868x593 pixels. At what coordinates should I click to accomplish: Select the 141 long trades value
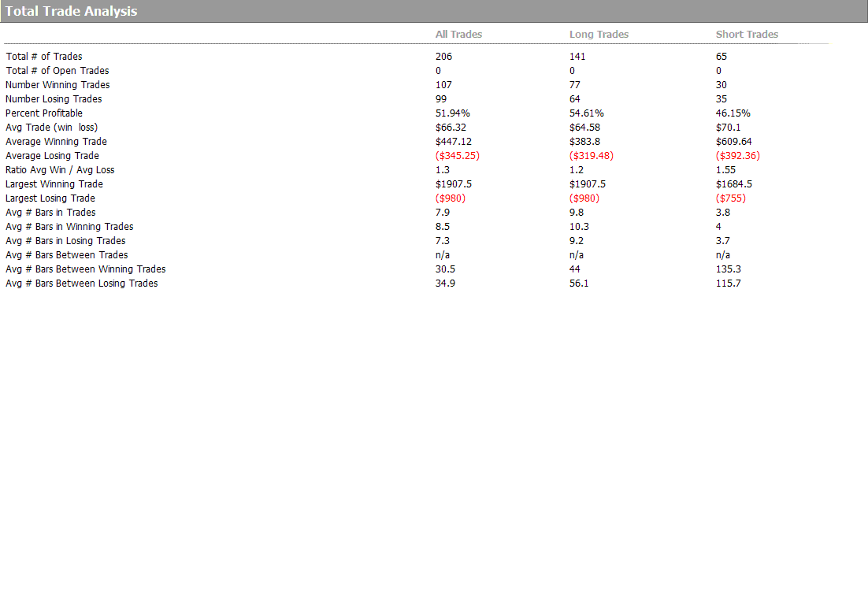[x=577, y=57]
